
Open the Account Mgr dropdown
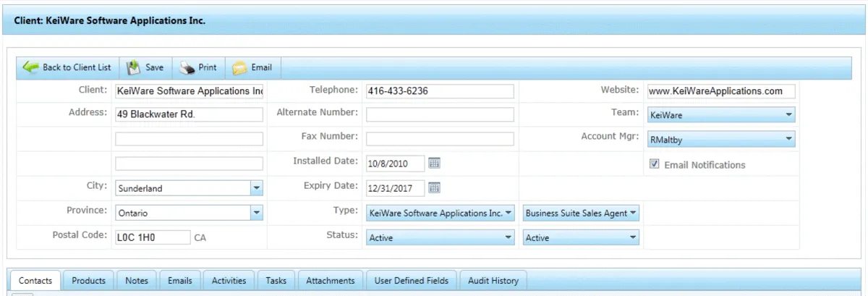pyautogui.click(x=789, y=139)
